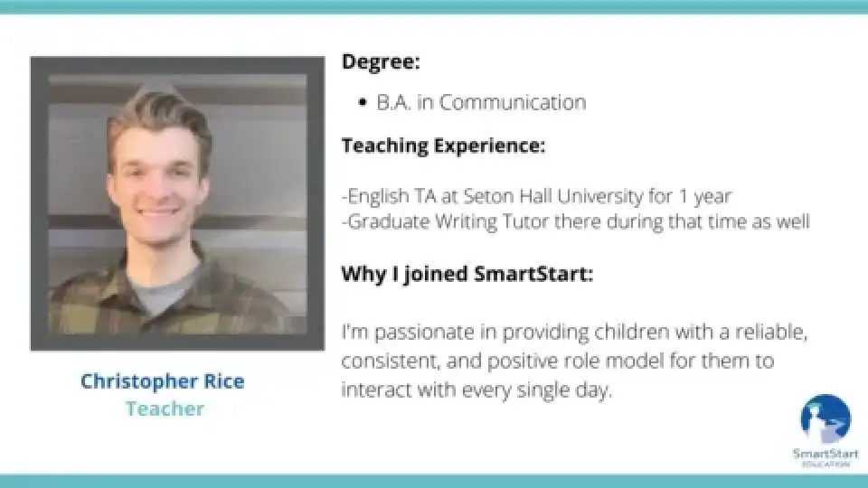The height and width of the screenshot is (488, 868).
Task: Select the Christopher Rice name caption
Action: coord(162,381)
